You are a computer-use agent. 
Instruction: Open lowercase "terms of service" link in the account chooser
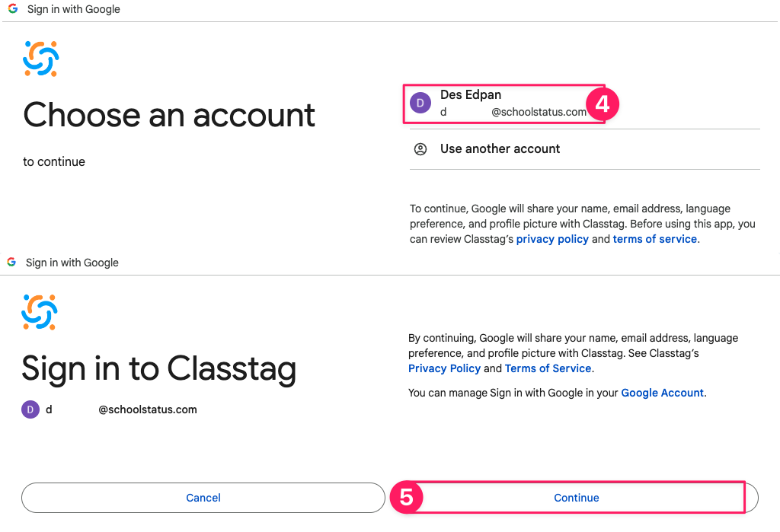tap(654, 239)
